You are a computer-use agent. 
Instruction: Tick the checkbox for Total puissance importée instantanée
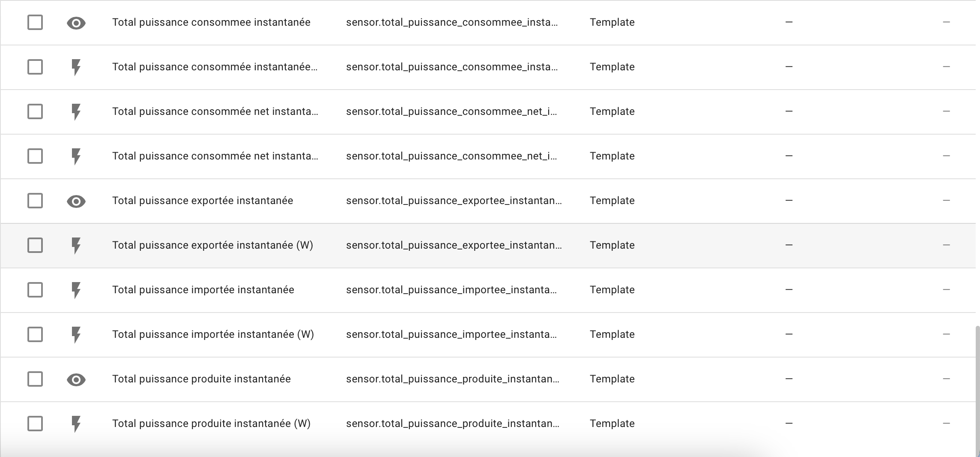[x=35, y=290]
